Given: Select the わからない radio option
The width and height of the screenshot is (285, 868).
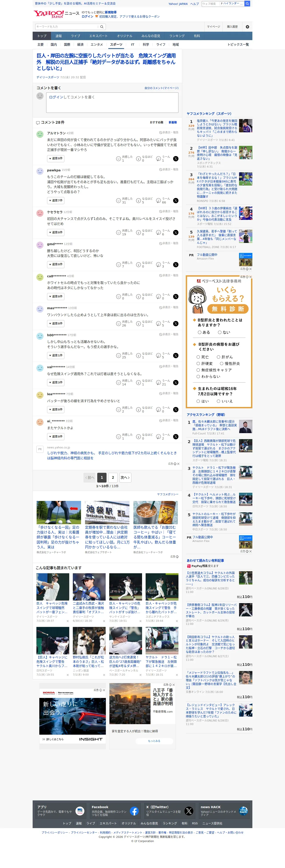Looking at the screenshot, I should [x=198, y=376].
